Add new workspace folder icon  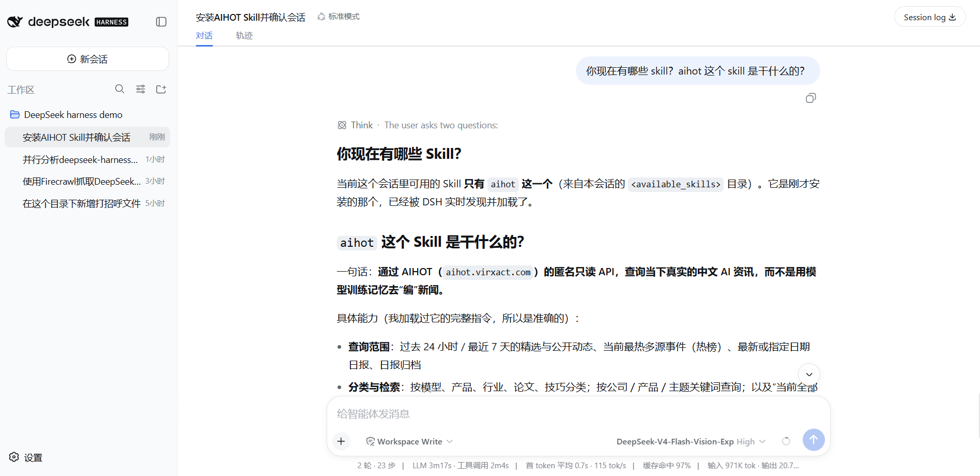tap(161, 89)
